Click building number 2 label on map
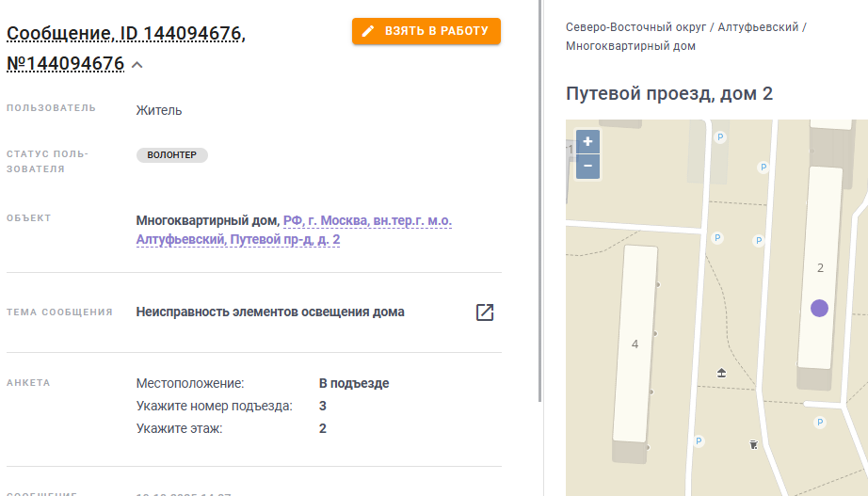 pos(820,268)
